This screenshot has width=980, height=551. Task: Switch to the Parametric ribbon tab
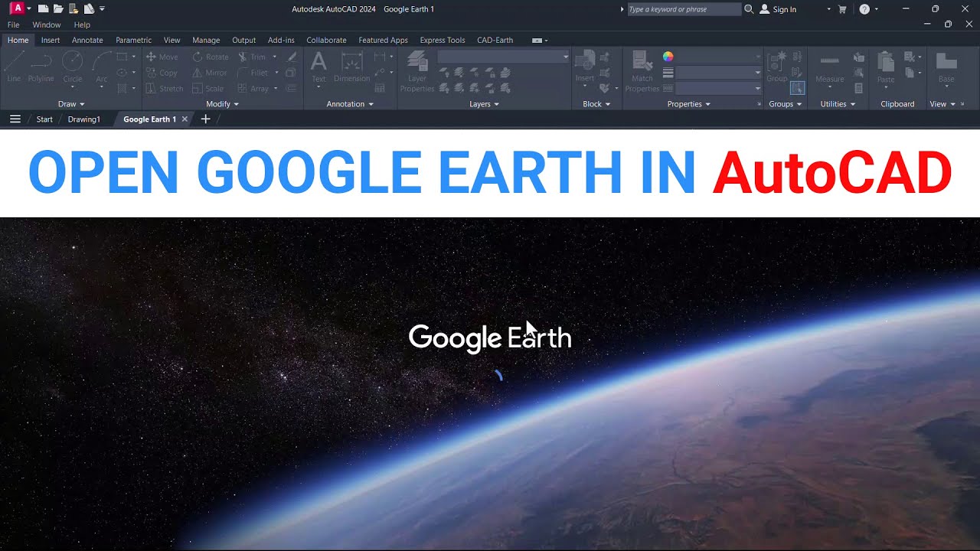(x=134, y=40)
